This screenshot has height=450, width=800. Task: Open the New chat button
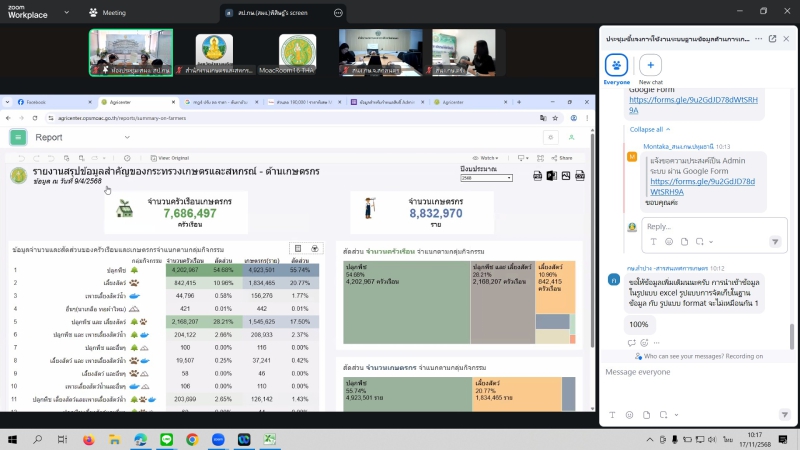[x=651, y=65]
